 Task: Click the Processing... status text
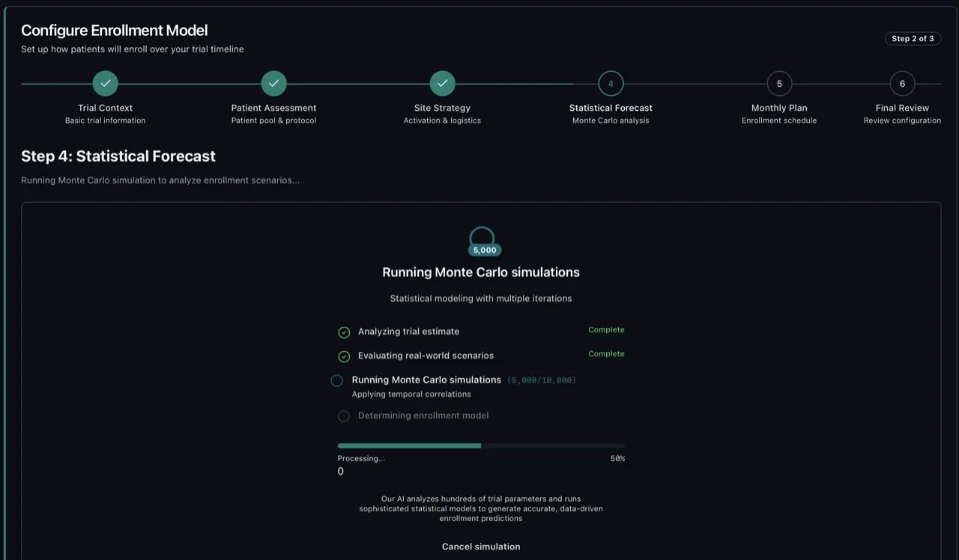(361, 458)
